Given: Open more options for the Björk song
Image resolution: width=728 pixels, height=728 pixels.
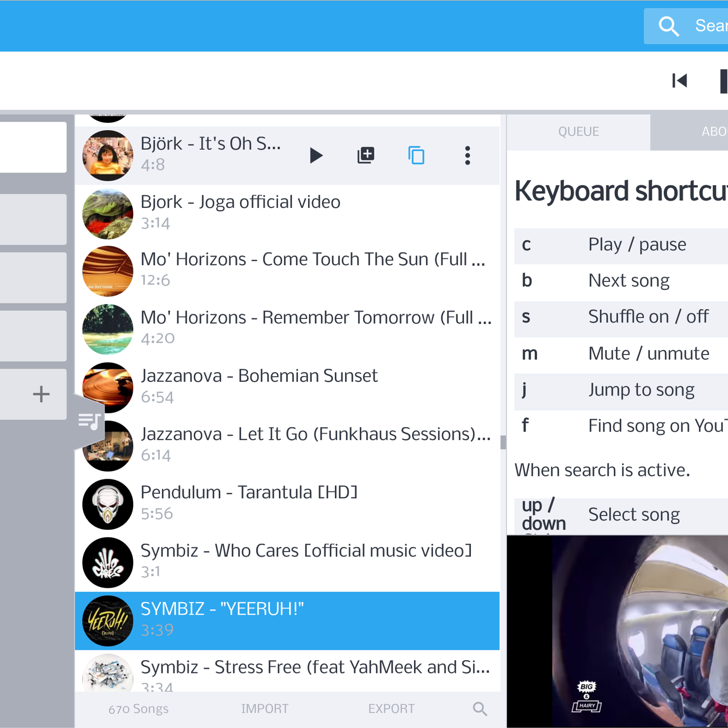Looking at the screenshot, I should [x=467, y=155].
